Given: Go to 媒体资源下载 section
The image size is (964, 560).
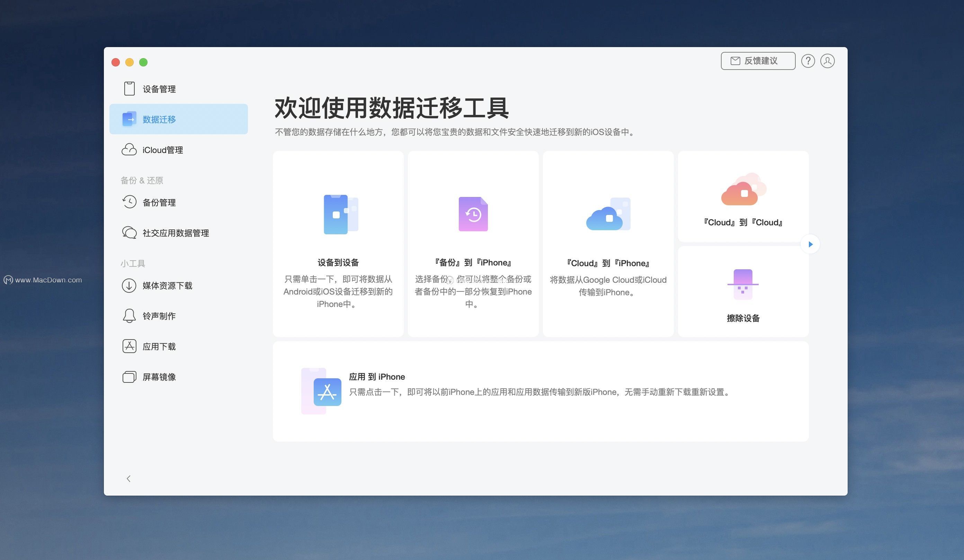Looking at the screenshot, I should (179, 286).
